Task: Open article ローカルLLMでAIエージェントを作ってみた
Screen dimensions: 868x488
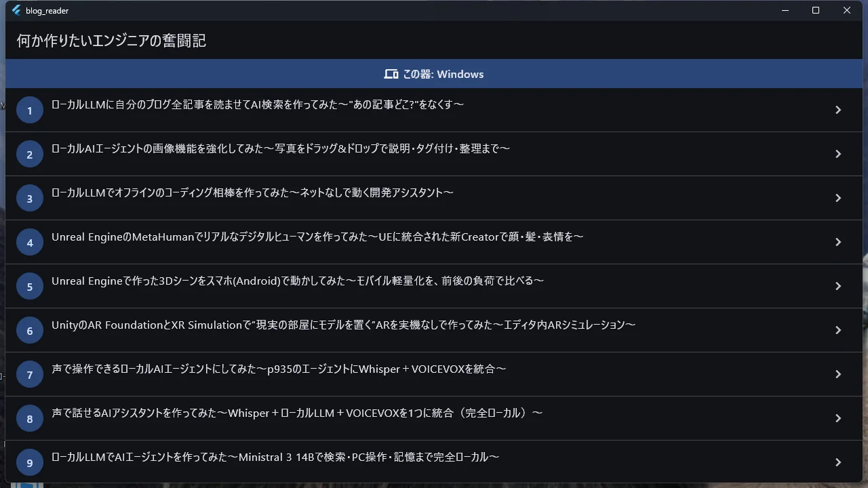Action: tap(434, 462)
